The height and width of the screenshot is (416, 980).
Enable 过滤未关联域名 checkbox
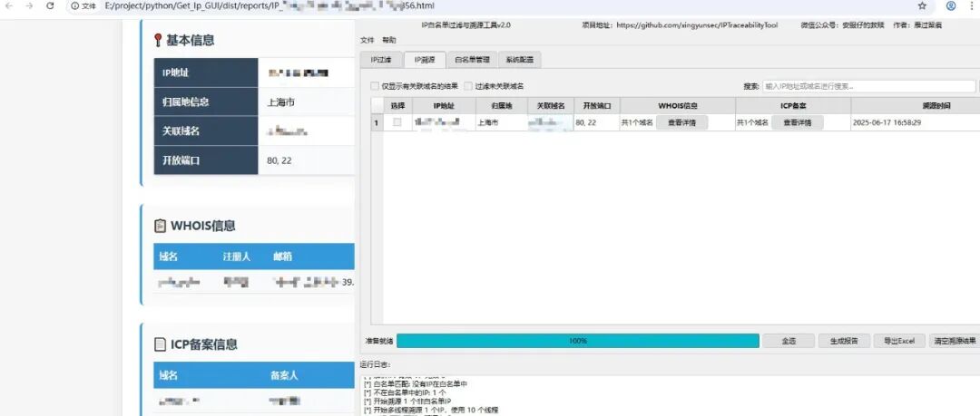468,86
